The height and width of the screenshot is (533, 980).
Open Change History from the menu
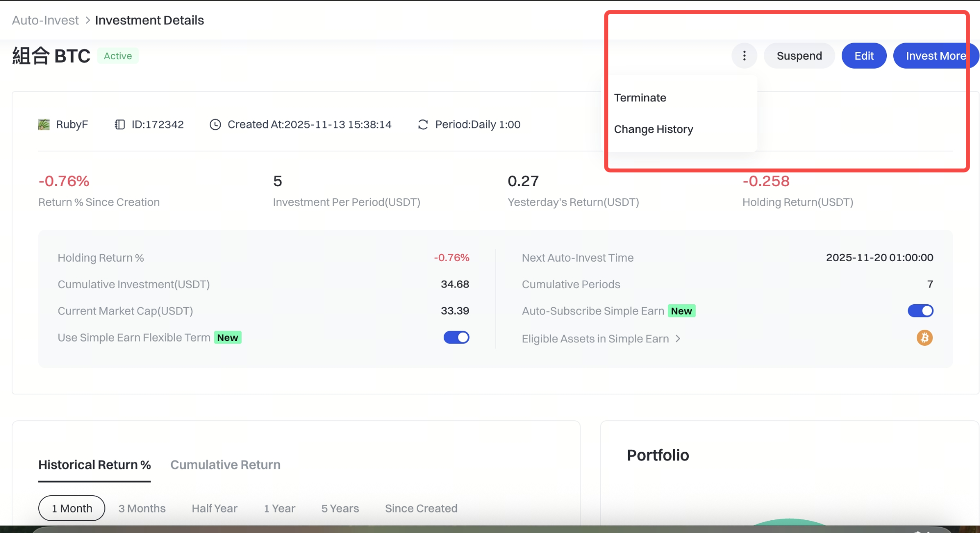point(653,129)
